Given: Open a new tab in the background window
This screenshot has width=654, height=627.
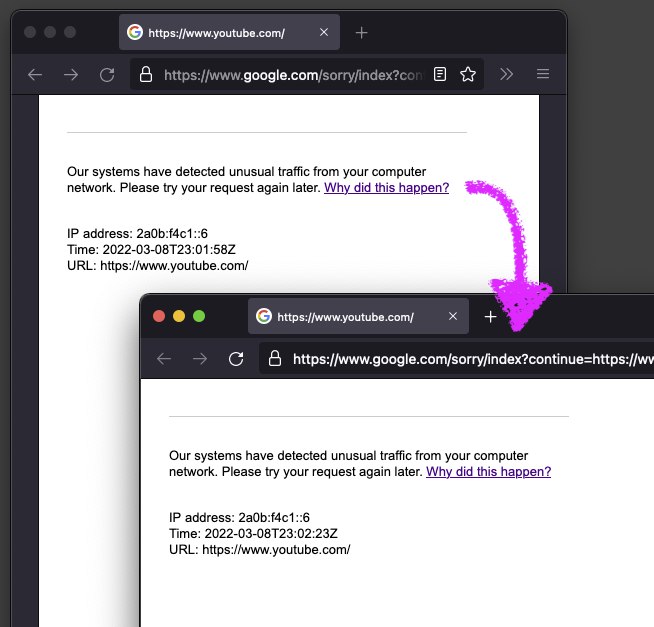Looking at the screenshot, I should pyautogui.click(x=362, y=33).
